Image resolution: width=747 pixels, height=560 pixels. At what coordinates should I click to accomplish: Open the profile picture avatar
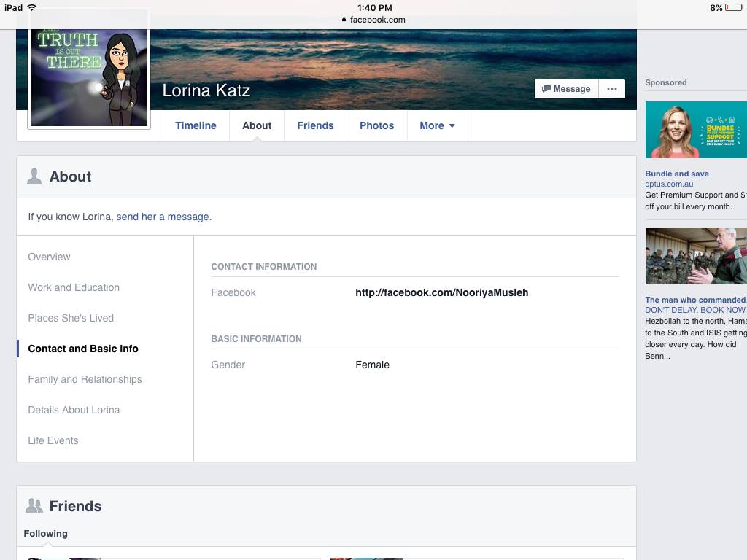[89, 77]
